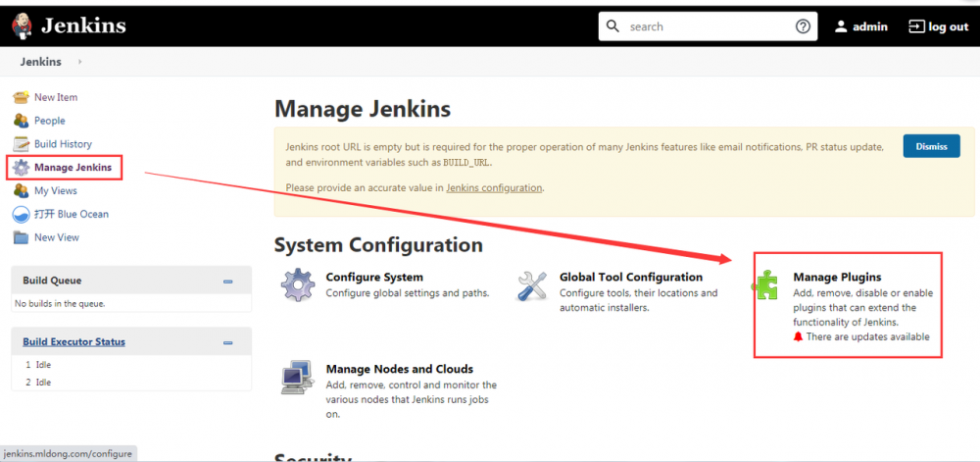The image size is (980, 462).
Task: Click the Blue Ocean round icon
Action: click(22, 215)
